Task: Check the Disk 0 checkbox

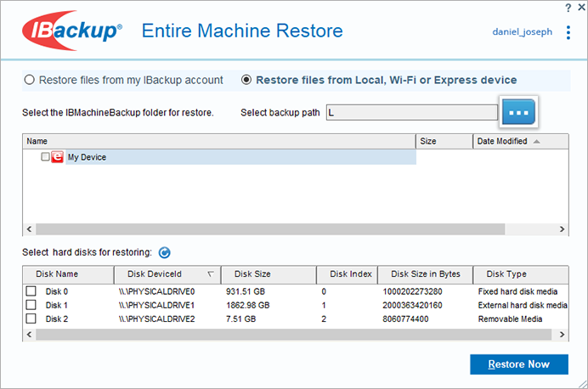Action: (x=31, y=291)
